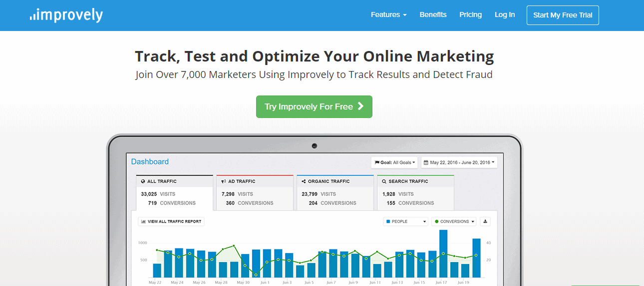
Task: Click the blue People color square
Action: point(388,221)
